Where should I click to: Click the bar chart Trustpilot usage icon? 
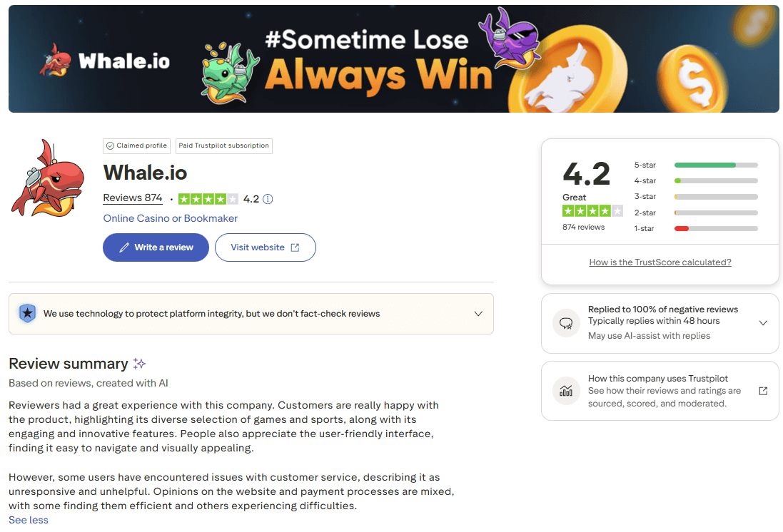[567, 391]
